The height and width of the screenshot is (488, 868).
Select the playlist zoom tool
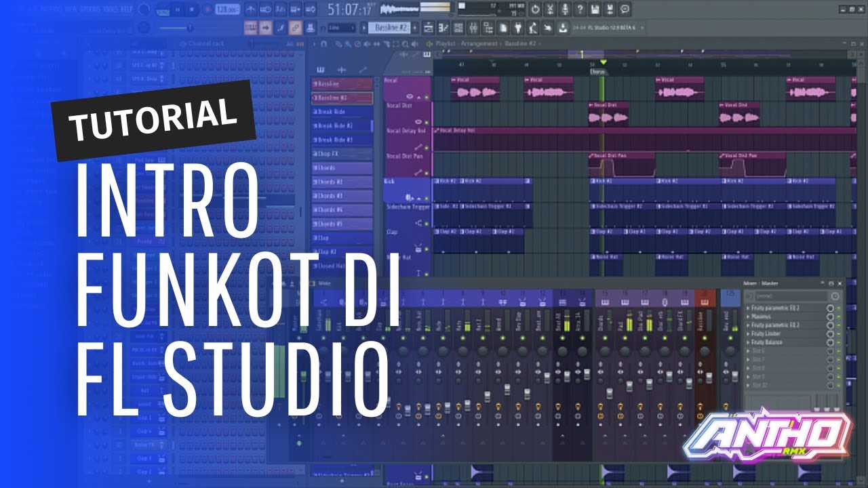pos(405,44)
